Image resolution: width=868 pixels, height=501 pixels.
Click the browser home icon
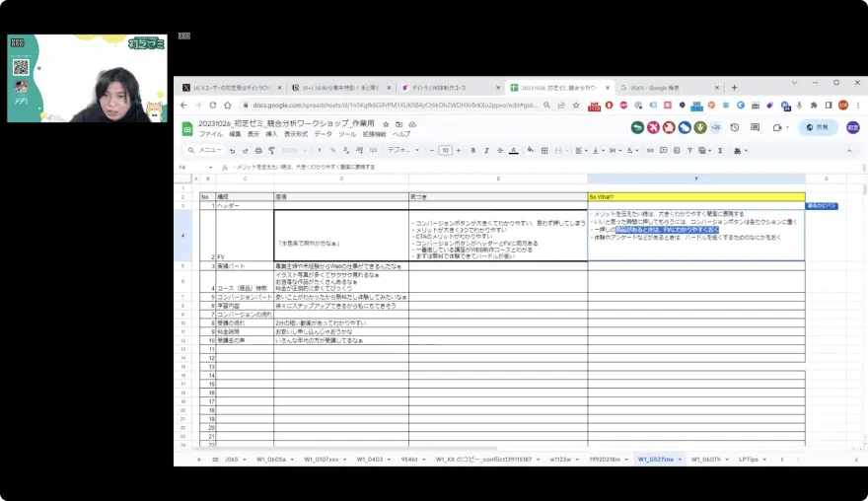click(228, 106)
